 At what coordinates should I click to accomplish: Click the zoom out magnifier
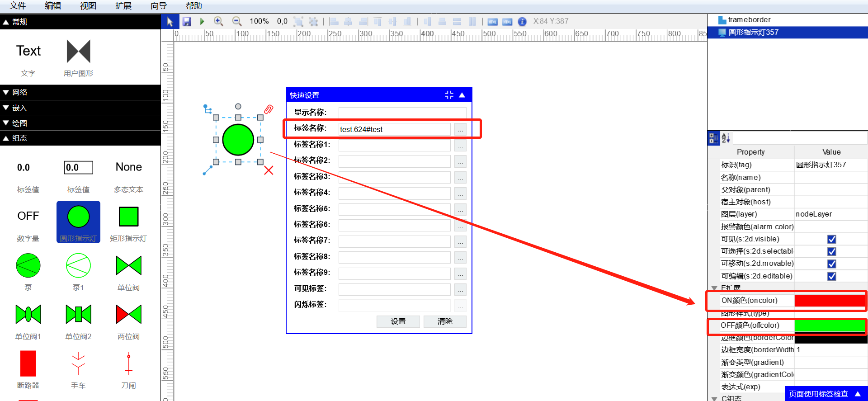pyautogui.click(x=236, y=21)
